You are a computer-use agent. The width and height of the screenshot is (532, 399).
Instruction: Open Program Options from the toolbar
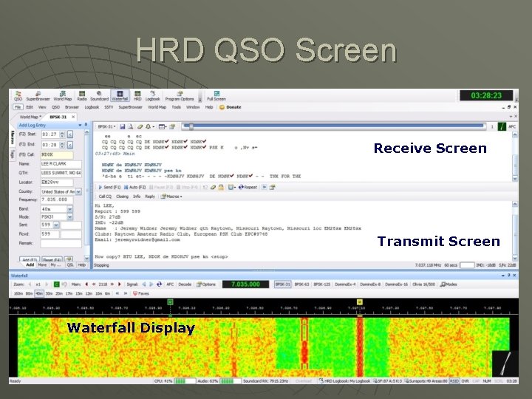point(179,96)
